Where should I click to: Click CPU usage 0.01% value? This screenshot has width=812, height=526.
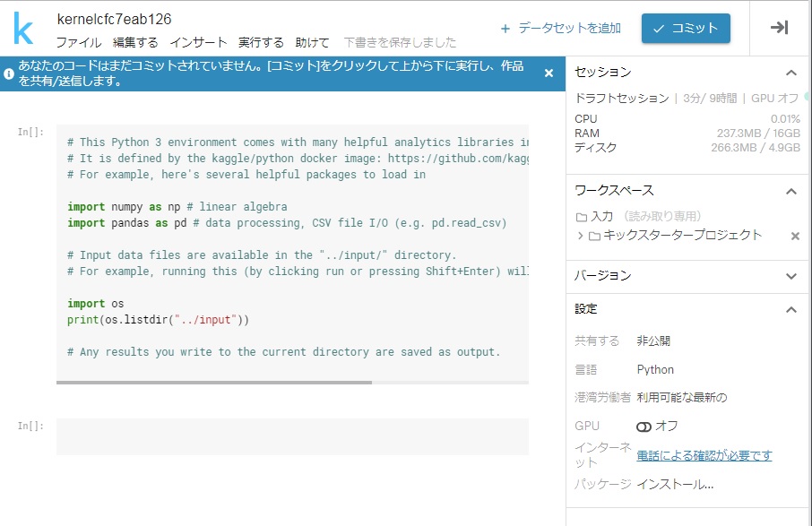[785, 119]
